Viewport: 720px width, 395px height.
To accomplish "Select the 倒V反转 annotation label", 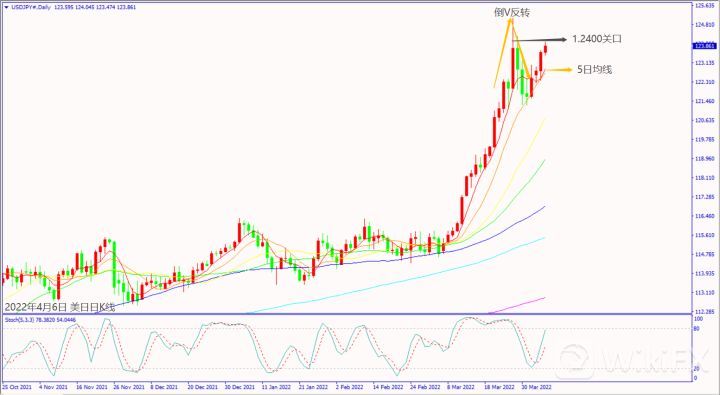I will pos(512,12).
